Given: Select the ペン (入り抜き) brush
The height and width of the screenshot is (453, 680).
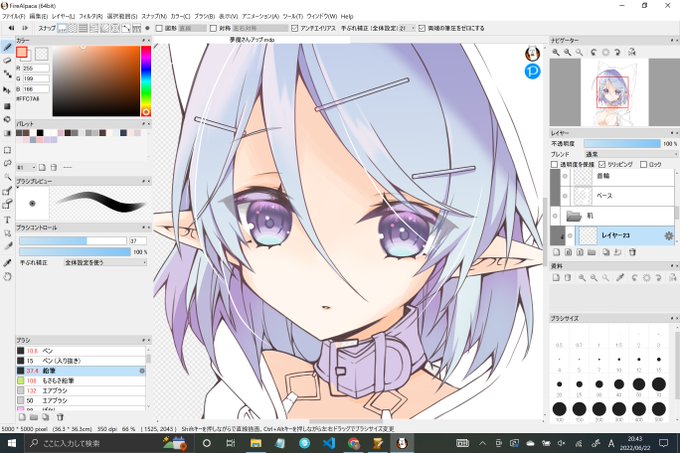Looking at the screenshot, I should (81, 361).
